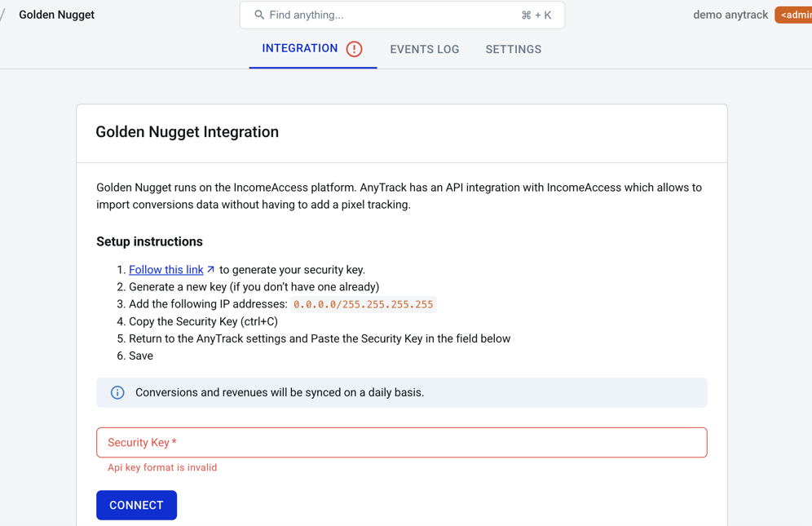Switch to the Events Log tab
This screenshot has width=812, height=526.
pyautogui.click(x=424, y=49)
